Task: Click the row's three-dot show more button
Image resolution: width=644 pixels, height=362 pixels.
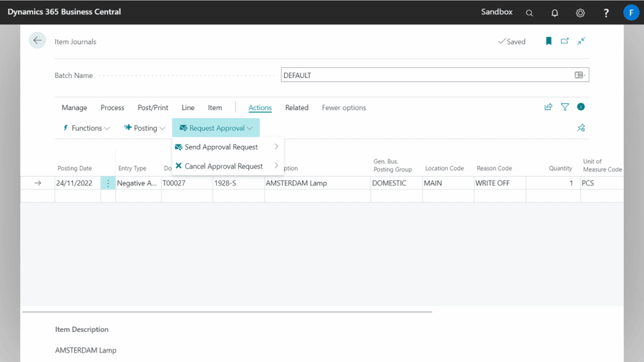Action: pyautogui.click(x=108, y=184)
